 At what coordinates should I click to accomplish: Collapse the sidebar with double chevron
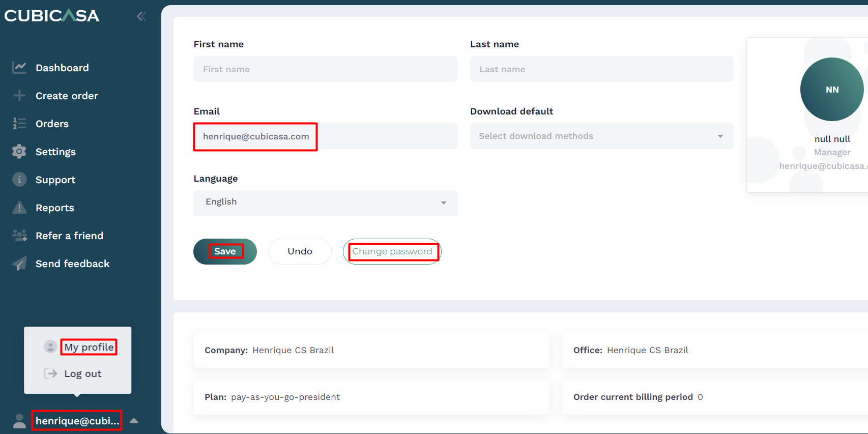click(141, 16)
